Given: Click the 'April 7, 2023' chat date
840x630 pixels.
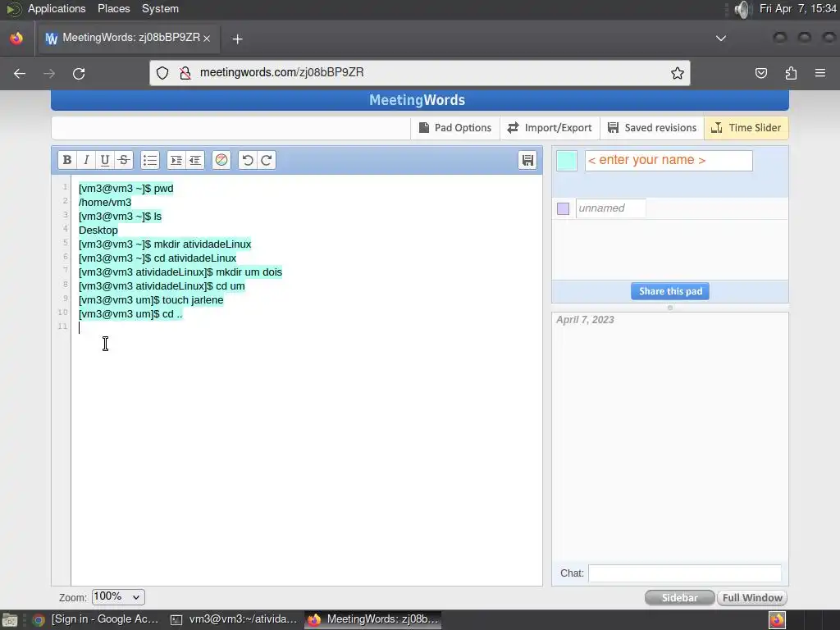Looking at the screenshot, I should pos(585,320).
